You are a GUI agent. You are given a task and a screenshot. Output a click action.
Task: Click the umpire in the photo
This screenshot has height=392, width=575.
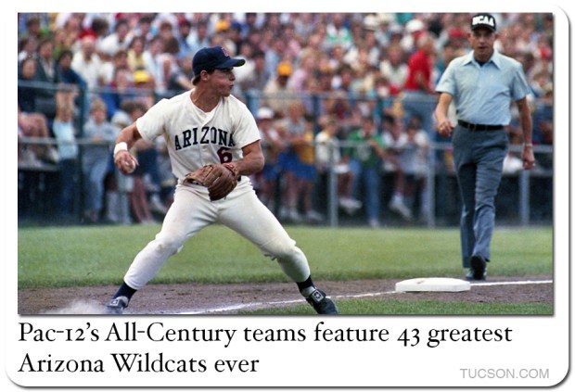[x=483, y=146]
